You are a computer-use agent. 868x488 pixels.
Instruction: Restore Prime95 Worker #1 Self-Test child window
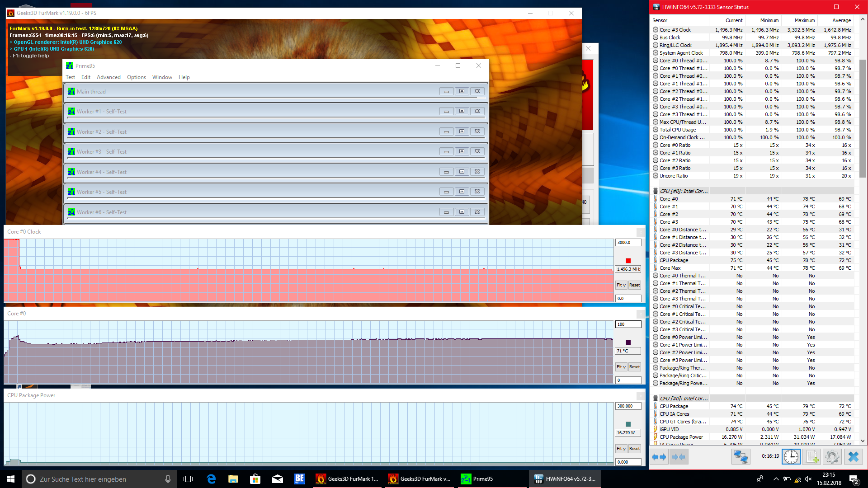(x=462, y=111)
